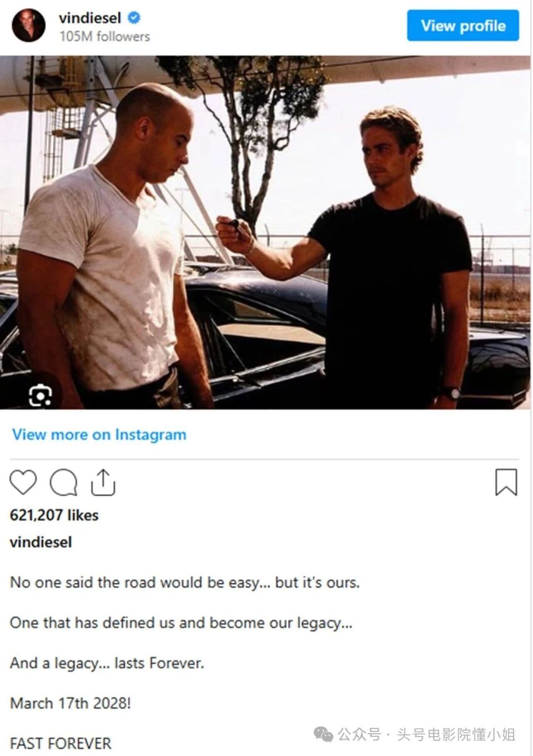Open comments via the speech bubble icon

[63, 482]
